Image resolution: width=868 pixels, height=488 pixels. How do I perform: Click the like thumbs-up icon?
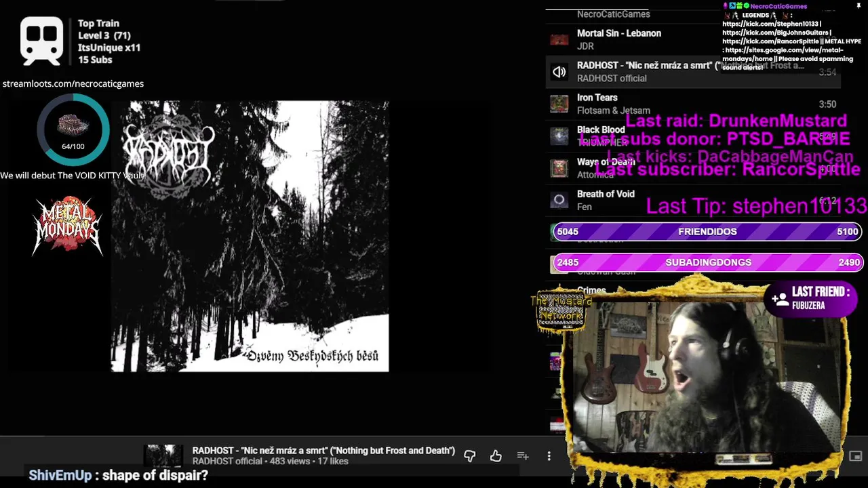(x=496, y=456)
